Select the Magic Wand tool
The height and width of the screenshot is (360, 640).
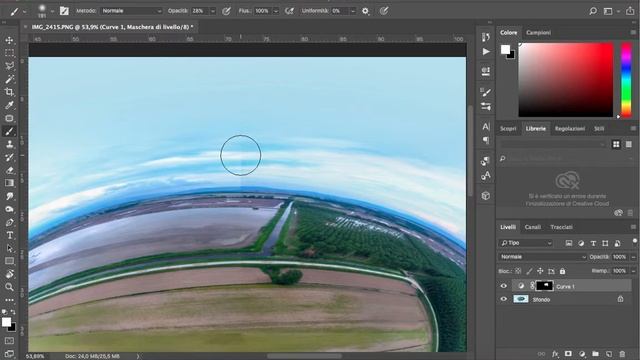[x=9, y=79]
